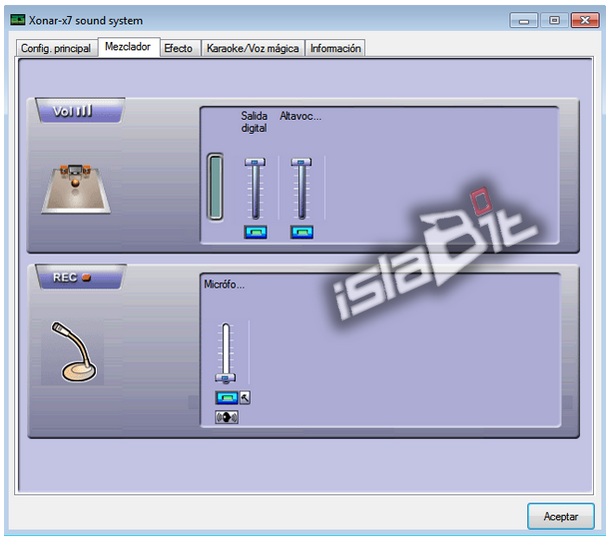Select the Mezclador tab

128,47
